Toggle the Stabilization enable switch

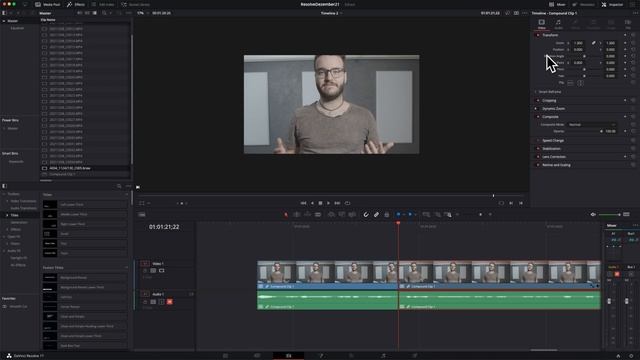point(538,149)
